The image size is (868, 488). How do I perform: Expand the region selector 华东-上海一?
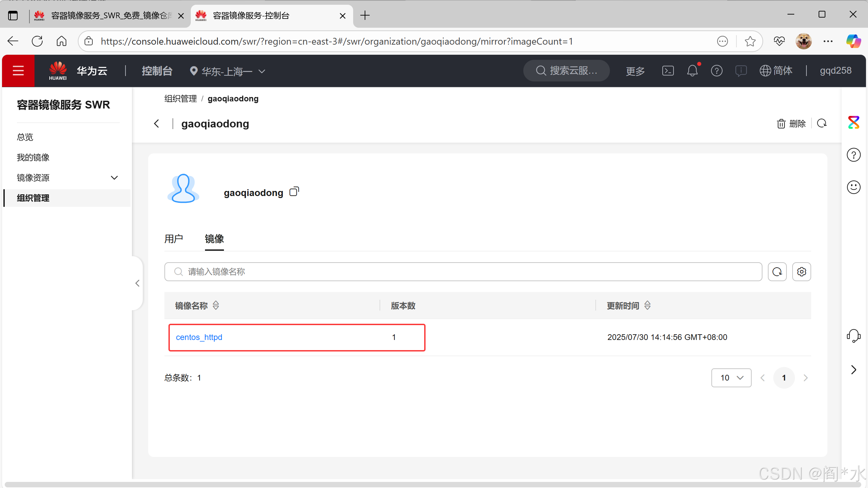[227, 71]
